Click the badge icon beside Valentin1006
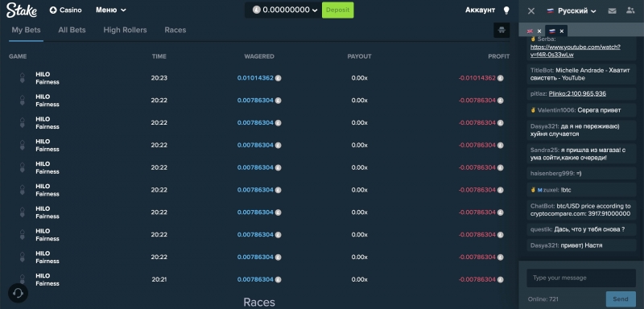This screenshot has height=309, width=644. click(533, 110)
